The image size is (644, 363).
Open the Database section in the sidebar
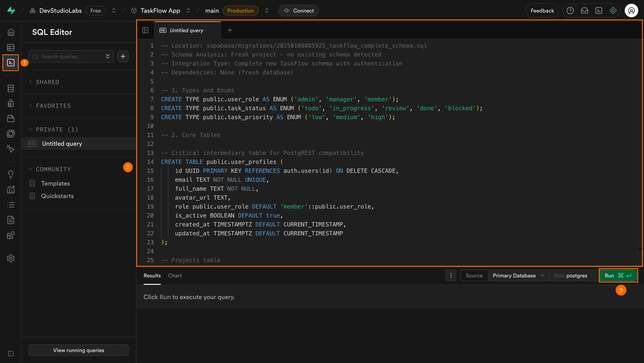coord(11,88)
